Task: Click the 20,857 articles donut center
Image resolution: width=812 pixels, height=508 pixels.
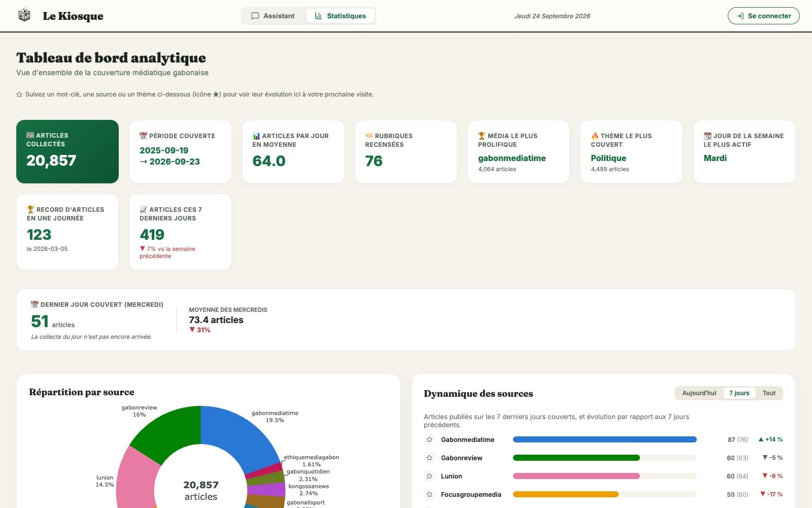Action: pyautogui.click(x=201, y=490)
